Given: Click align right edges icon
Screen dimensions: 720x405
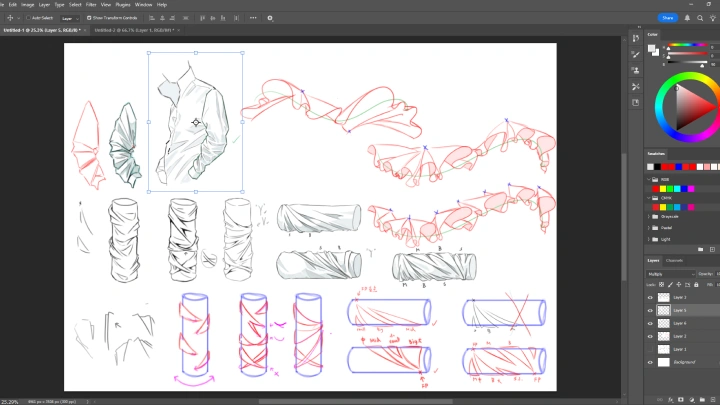Looking at the screenshot, I should coord(172,18).
